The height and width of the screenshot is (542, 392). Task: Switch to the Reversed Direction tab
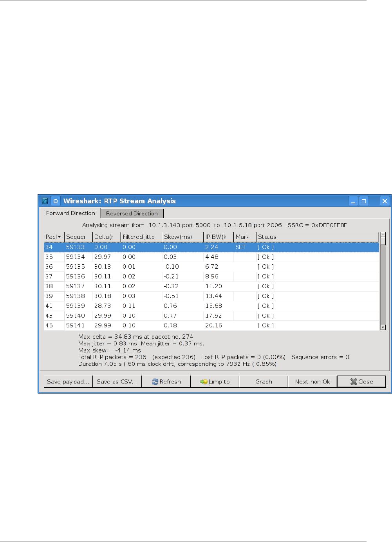point(132,213)
